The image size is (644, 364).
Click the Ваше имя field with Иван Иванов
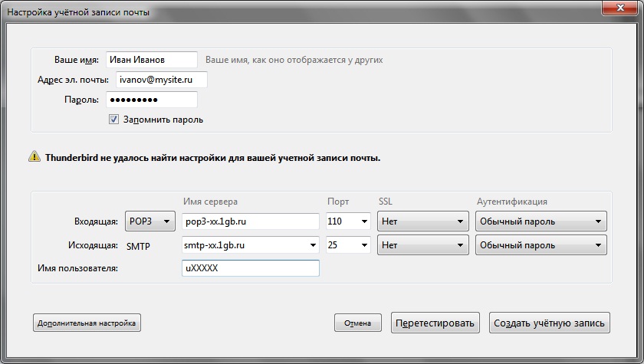click(x=151, y=60)
